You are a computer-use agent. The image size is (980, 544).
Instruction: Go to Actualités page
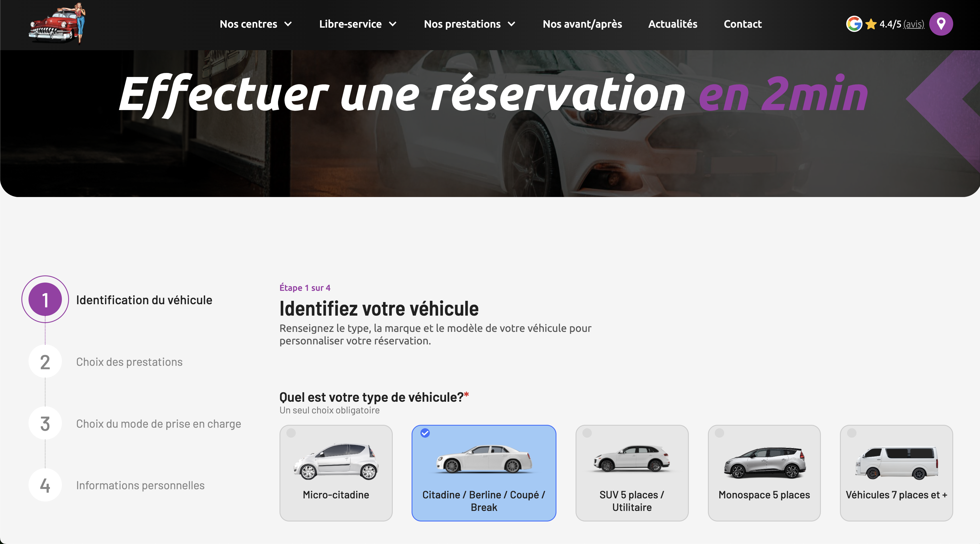pyautogui.click(x=673, y=24)
